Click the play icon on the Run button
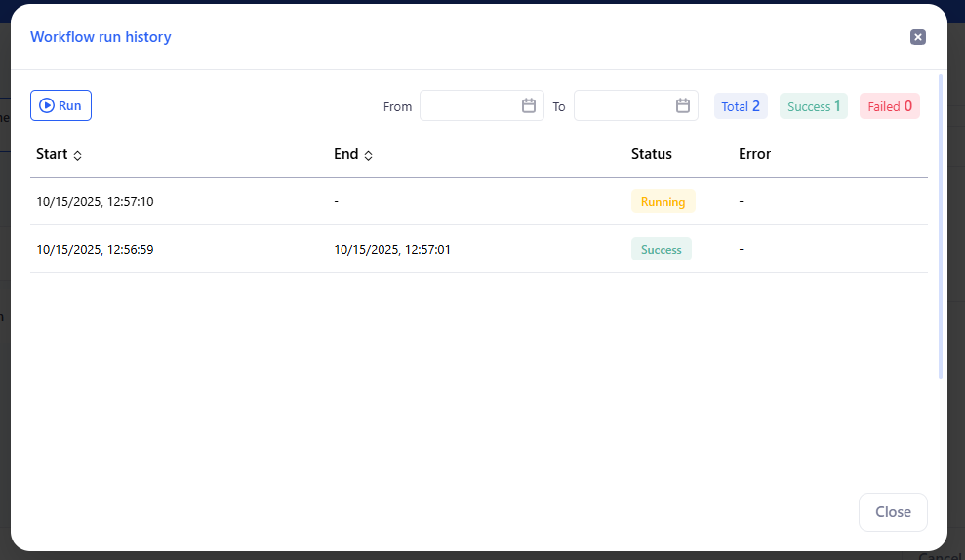The height and width of the screenshot is (560, 965). [47, 105]
